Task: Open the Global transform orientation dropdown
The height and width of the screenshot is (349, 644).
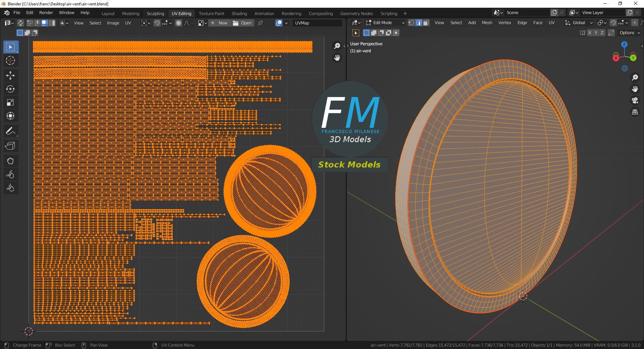Action: coord(579,23)
